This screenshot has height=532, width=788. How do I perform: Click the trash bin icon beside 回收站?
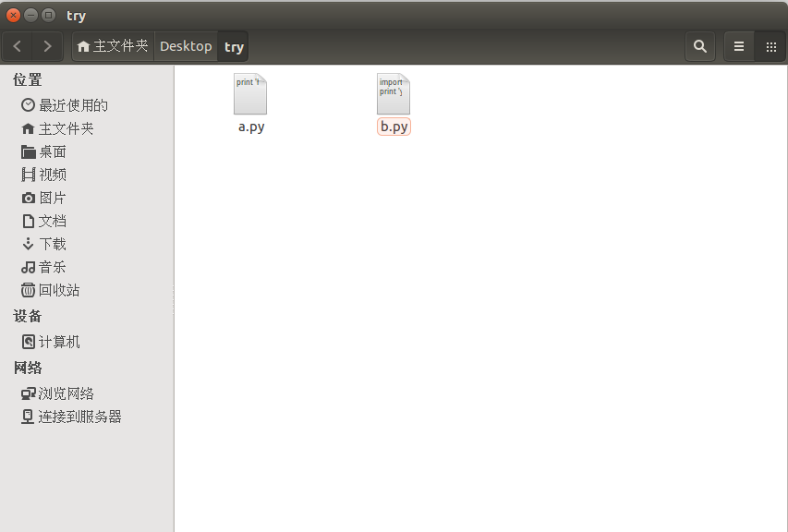click(28, 290)
